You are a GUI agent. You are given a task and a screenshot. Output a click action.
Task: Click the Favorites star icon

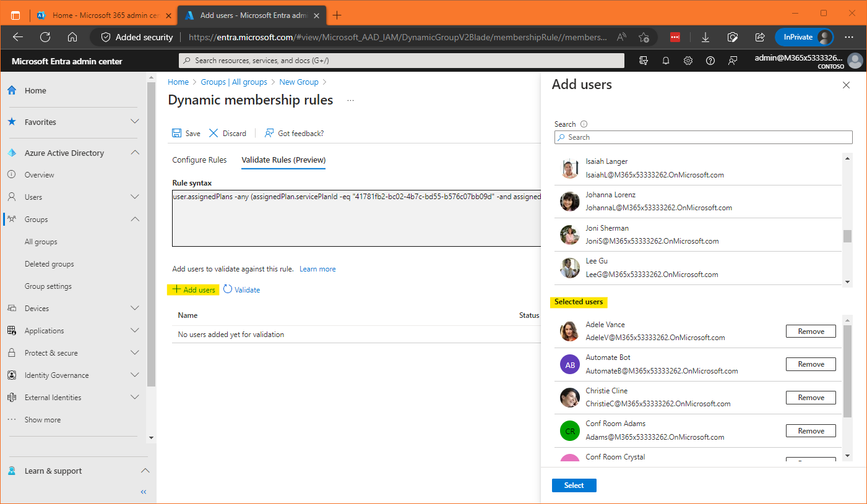(x=12, y=122)
